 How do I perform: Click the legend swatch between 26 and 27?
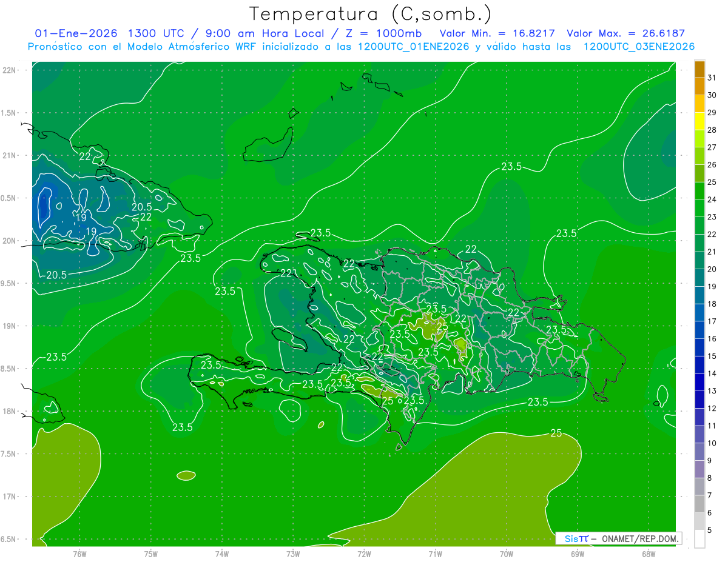pyautogui.click(x=699, y=156)
